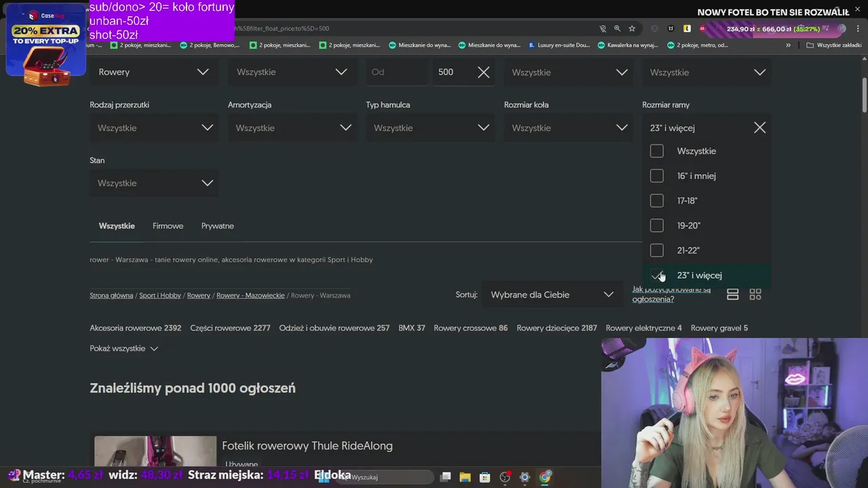Open Części rowerowe 2277 category
The width and height of the screenshot is (868, 488).
click(231, 328)
